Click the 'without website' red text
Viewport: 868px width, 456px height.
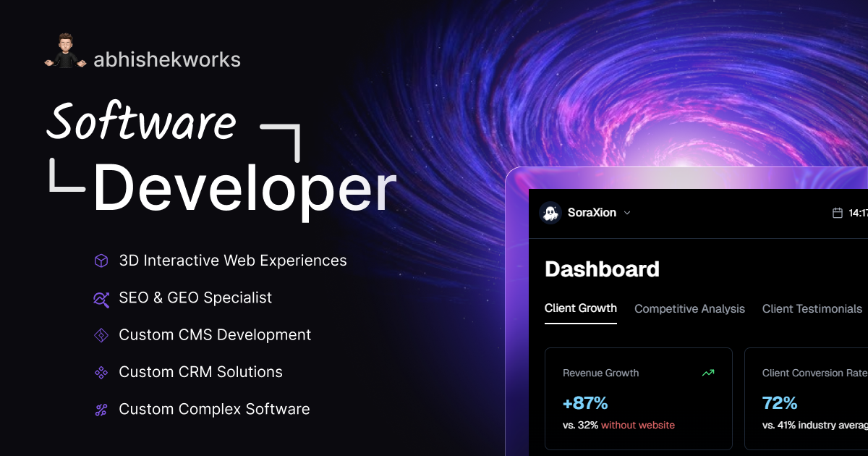[x=638, y=425]
